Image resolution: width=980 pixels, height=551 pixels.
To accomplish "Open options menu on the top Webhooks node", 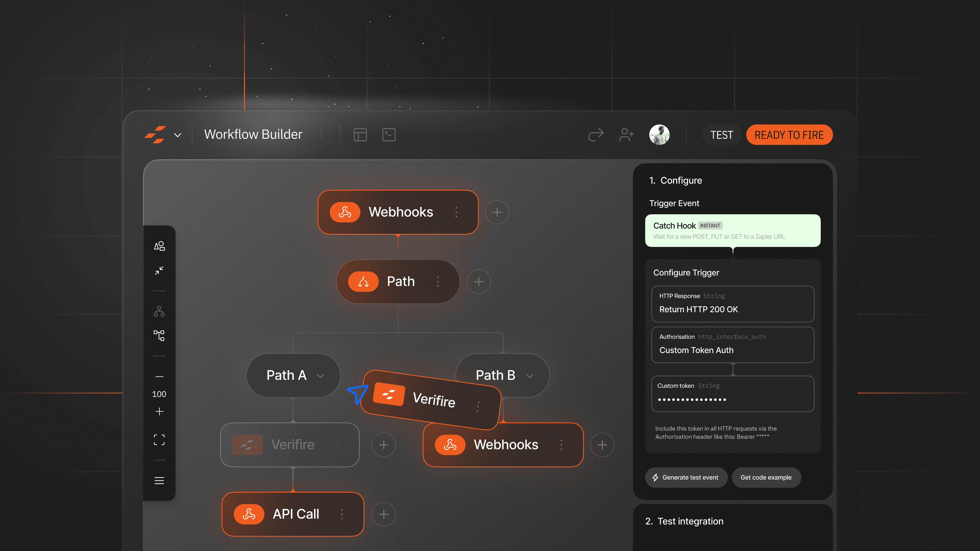I will (x=457, y=212).
